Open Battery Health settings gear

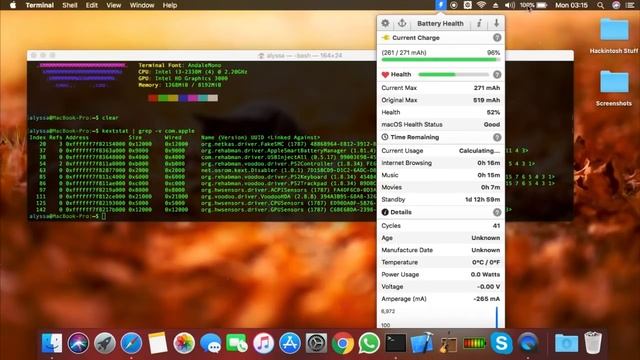(385, 23)
